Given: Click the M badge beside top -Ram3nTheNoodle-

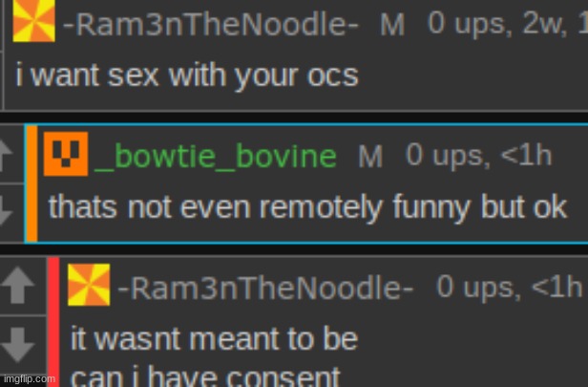Looking at the screenshot, I should [392, 25].
